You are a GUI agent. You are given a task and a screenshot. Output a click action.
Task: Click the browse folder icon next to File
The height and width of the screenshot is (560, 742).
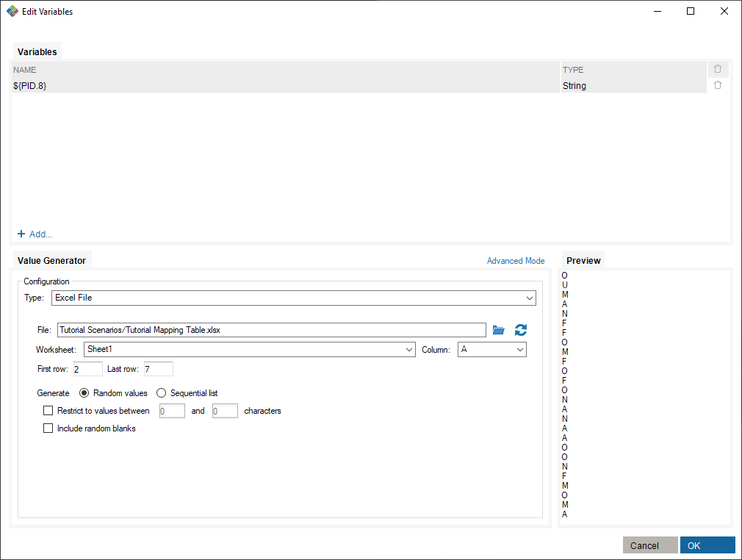[499, 330]
